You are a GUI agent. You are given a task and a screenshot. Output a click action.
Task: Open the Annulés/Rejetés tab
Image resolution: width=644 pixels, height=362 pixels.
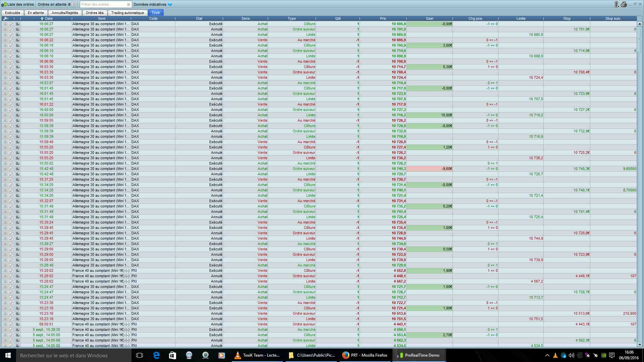65,13
